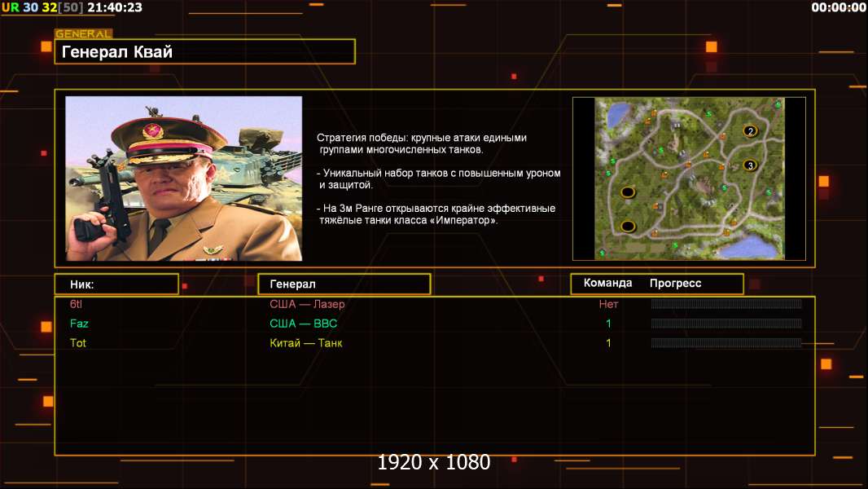Viewport: 868px width, 489px height.
Task: Click the "21:40:23" clock display
Action: coord(115,8)
